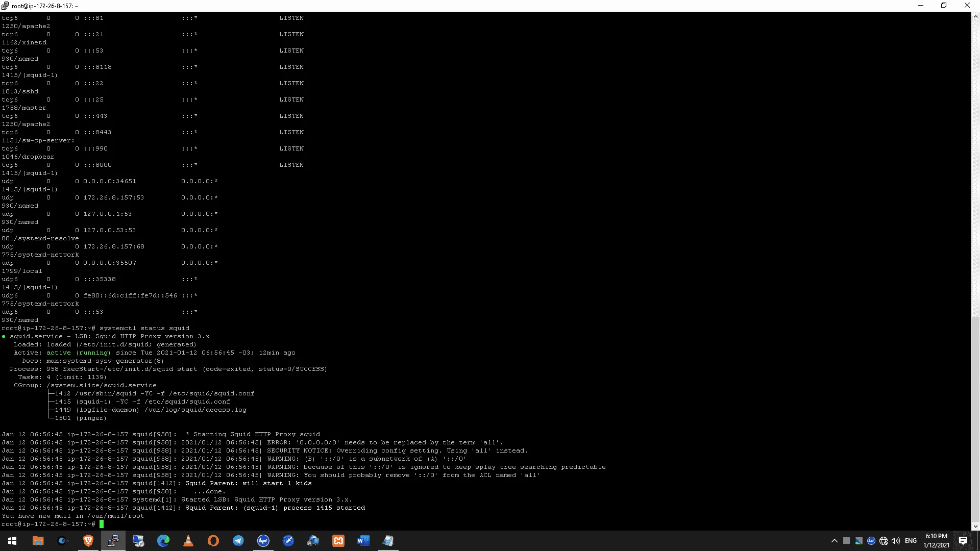Click '1046/dropbear' process line

28,157
